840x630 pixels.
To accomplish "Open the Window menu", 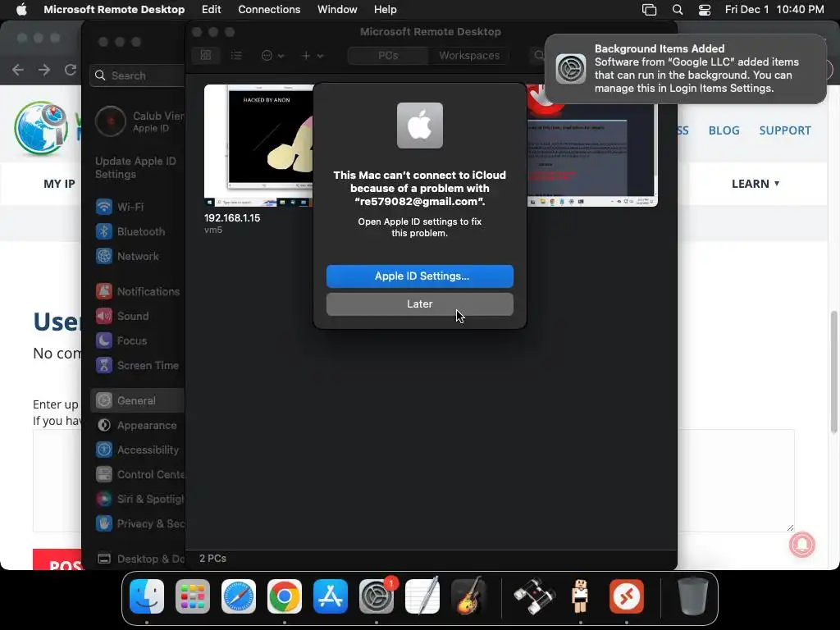I will coord(337,9).
